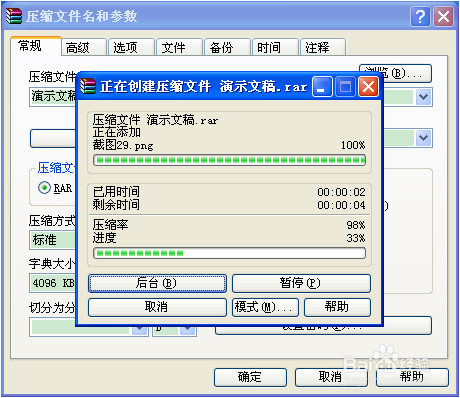Click the 帮助 button at the bottom right of the window

pos(412,377)
